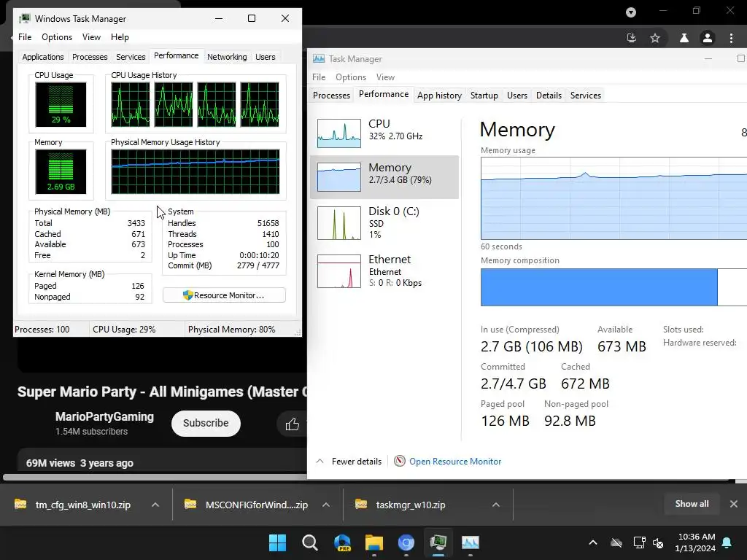Bookmark this page with the star icon
Image resolution: width=747 pixels, height=560 pixels.
655,38
